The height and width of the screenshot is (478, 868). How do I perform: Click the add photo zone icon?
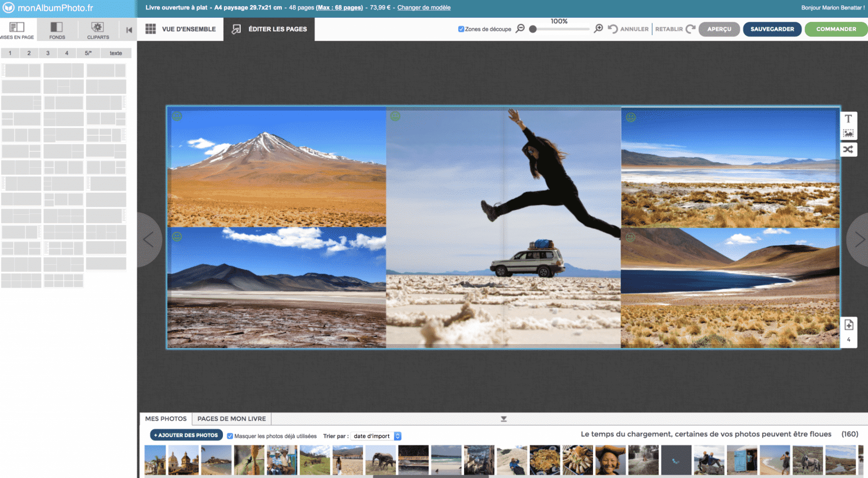click(848, 134)
